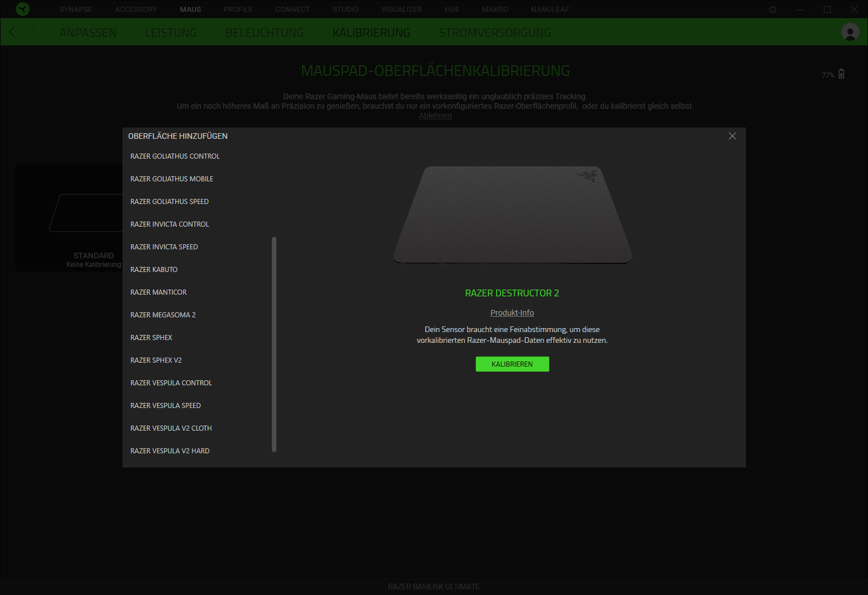Open the MAKRO menu
The height and width of the screenshot is (595, 868).
(x=495, y=10)
